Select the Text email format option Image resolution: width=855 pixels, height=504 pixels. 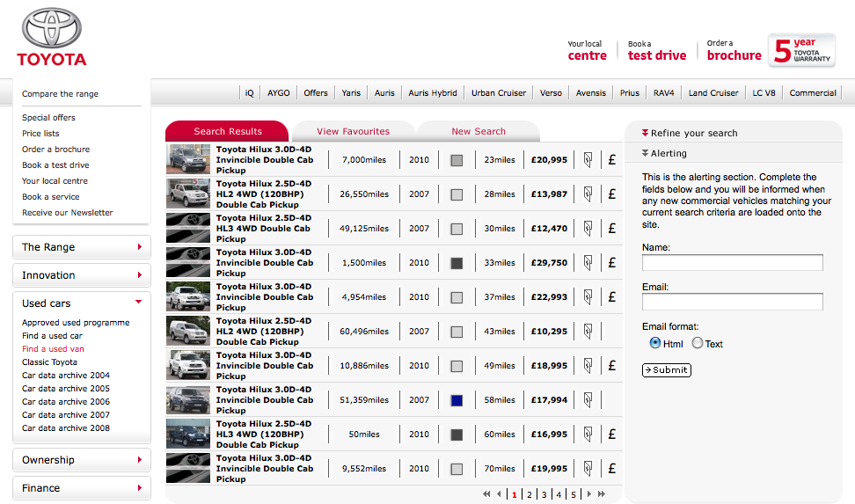[698, 343]
